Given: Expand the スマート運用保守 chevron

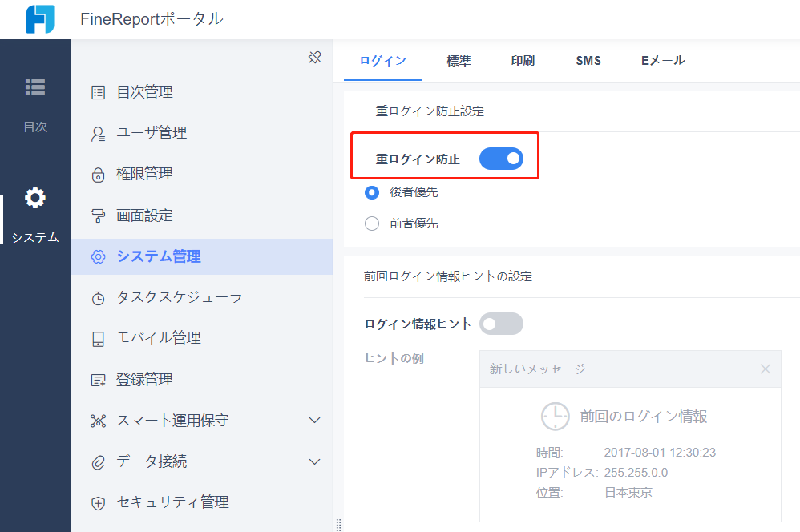Looking at the screenshot, I should click(x=315, y=421).
